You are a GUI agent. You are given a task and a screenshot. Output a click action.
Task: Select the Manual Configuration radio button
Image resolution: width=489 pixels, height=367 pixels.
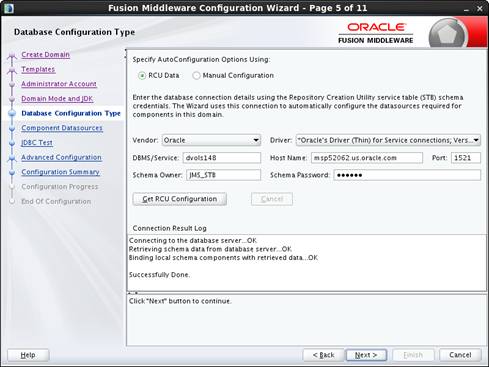point(196,76)
